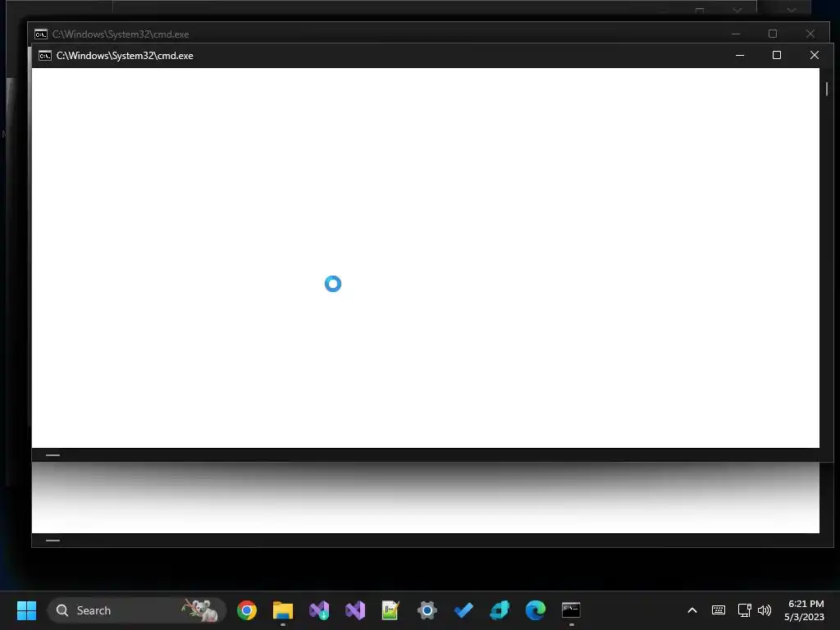The height and width of the screenshot is (630, 840).
Task: Open the Windows Start menu
Action: [26, 610]
